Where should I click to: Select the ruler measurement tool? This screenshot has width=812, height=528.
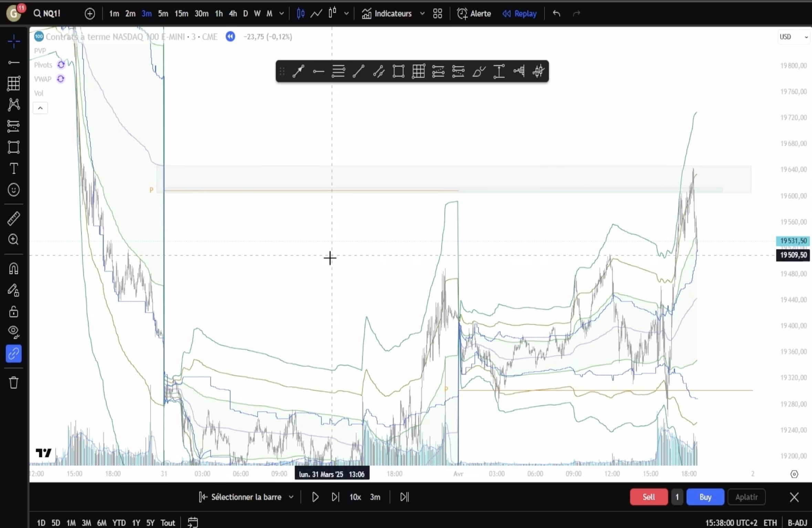tap(13, 219)
